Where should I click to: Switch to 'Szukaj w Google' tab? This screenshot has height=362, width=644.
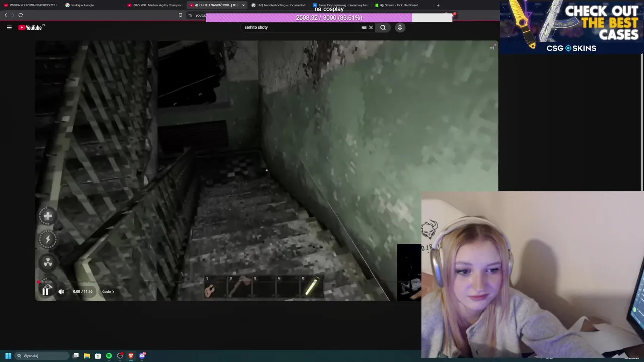tap(92, 5)
